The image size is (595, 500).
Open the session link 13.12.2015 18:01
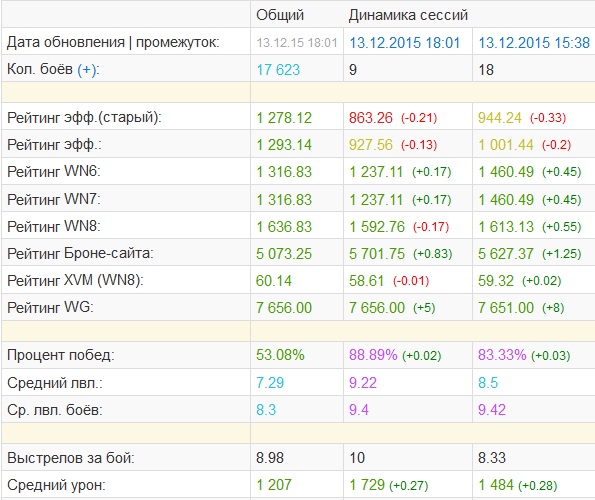point(405,42)
